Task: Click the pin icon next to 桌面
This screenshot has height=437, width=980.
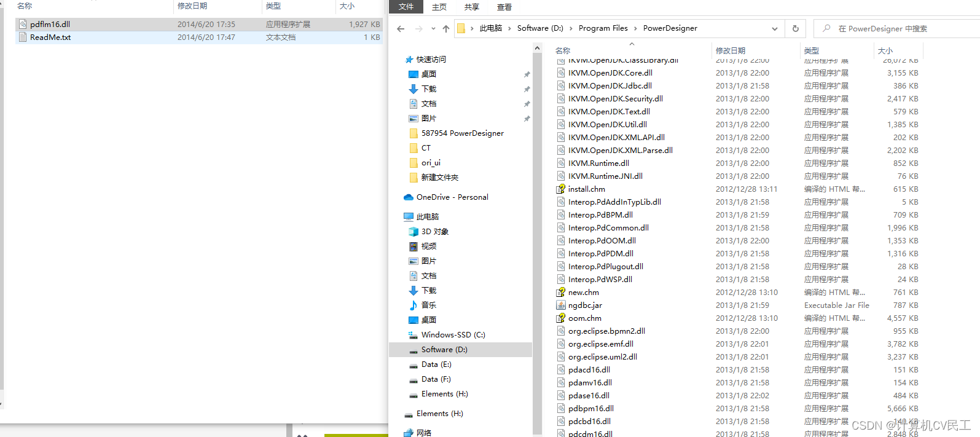Action: coord(527,74)
